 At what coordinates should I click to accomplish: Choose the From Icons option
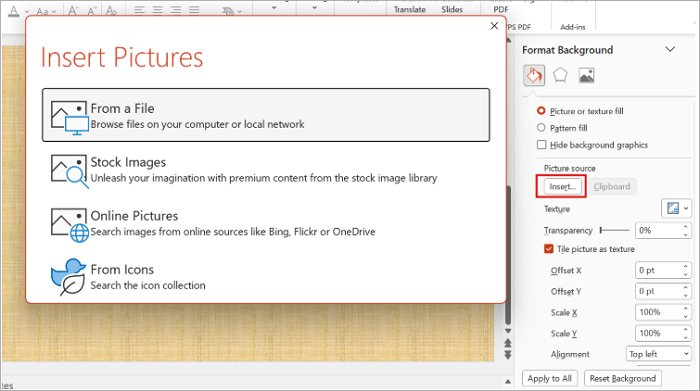click(x=266, y=277)
